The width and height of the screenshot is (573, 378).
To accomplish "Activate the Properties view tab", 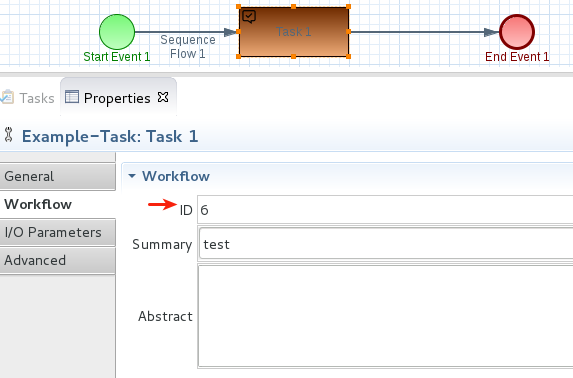I will tap(117, 98).
